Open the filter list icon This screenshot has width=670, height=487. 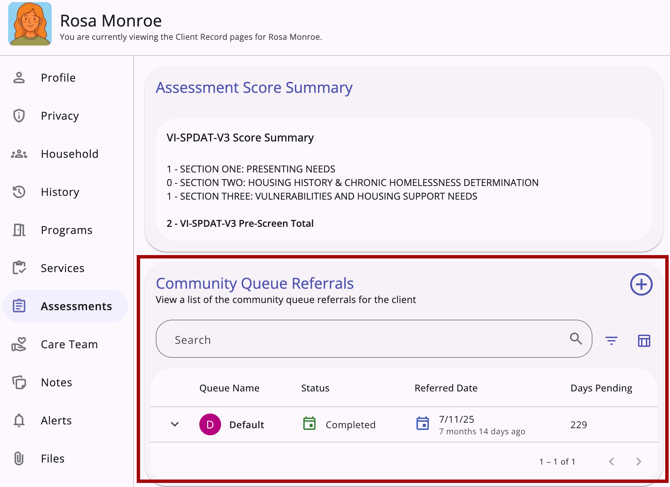click(x=611, y=341)
